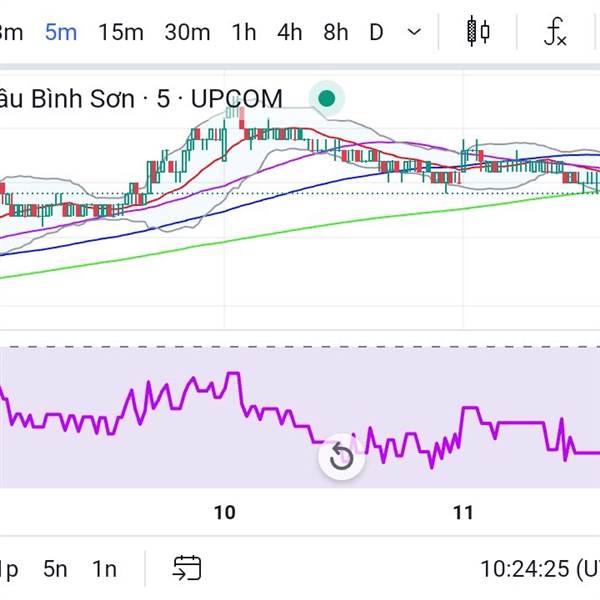
Task: Choose the 1h interval
Action: [243, 32]
